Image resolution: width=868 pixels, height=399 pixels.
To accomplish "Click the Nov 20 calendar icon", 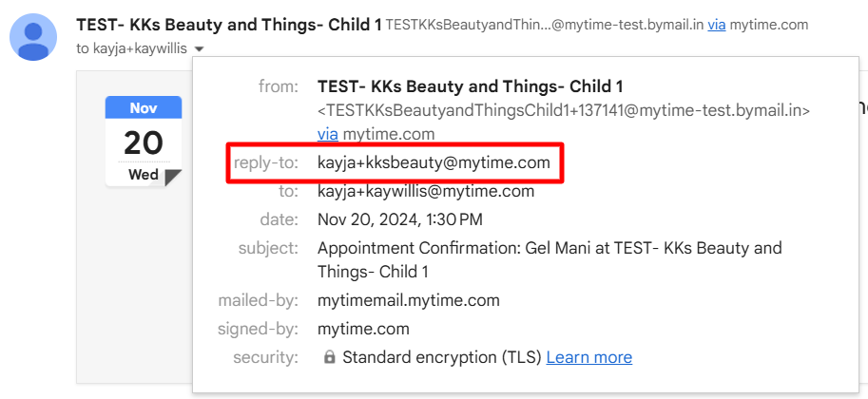I will tap(144, 142).
